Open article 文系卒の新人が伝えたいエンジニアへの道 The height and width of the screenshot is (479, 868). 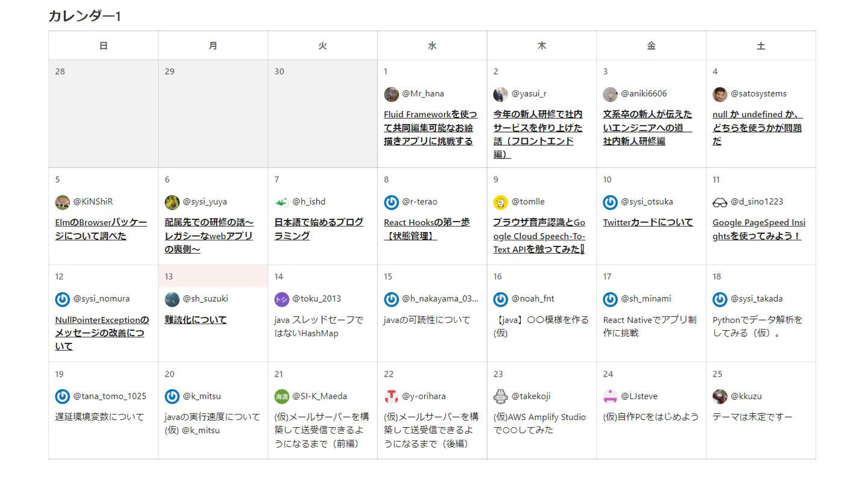[x=648, y=128]
